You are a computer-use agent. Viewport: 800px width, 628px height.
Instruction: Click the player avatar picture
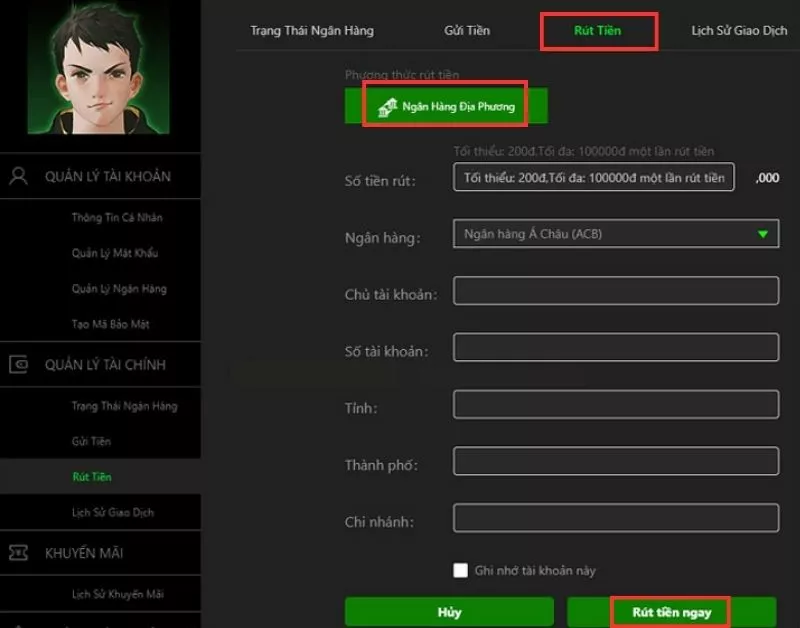pyautogui.click(x=98, y=67)
